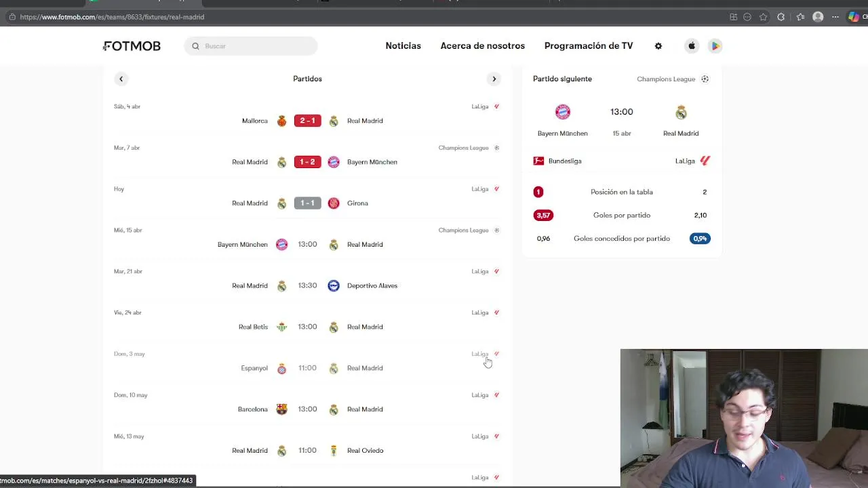Viewport: 868px width, 488px height.
Task: Click Deportivo Alaves 13:30 kickoff time
Action: [307, 285]
